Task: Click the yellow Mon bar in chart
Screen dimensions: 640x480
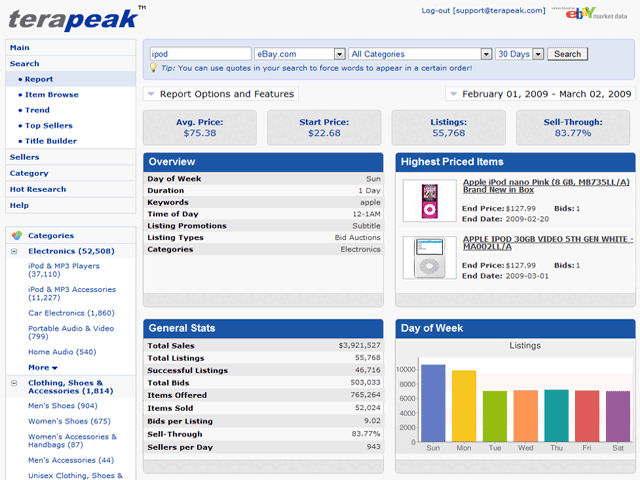Action: click(x=464, y=406)
